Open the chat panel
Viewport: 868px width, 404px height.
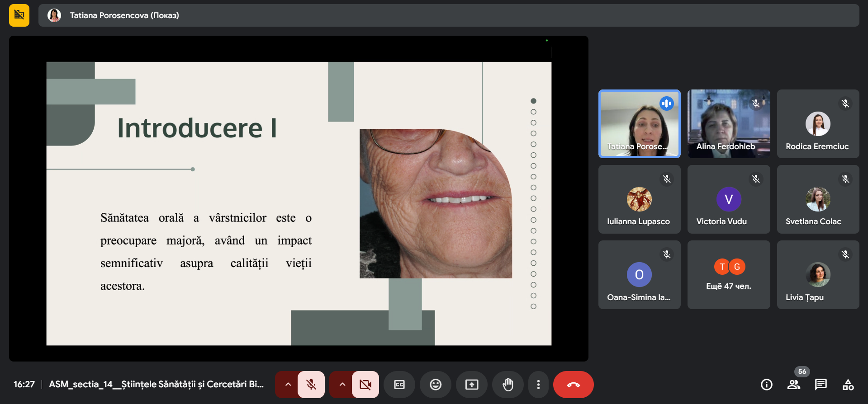pyautogui.click(x=821, y=385)
